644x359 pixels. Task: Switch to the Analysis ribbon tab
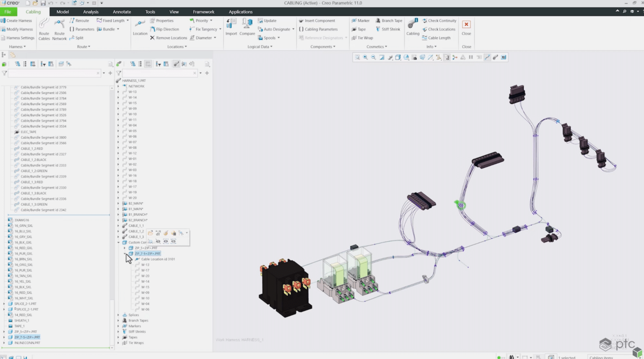click(x=91, y=12)
